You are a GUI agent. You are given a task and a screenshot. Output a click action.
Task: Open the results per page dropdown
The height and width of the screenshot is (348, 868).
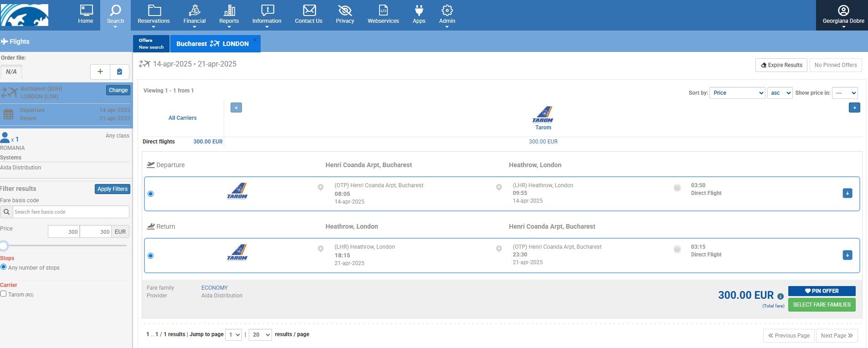pos(260,335)
